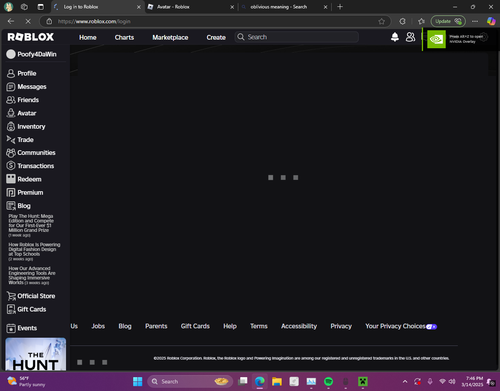Click the Roblox logo
Viewport: 500px width, 391px height.
click(x=31, y=37)
